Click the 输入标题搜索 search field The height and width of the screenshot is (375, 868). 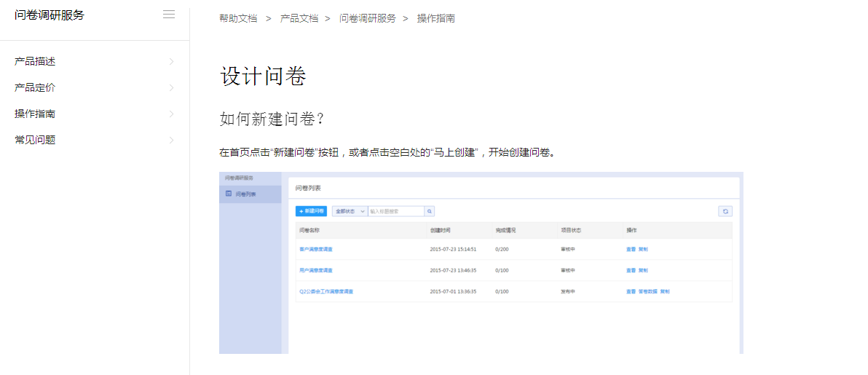click(396, 211)
